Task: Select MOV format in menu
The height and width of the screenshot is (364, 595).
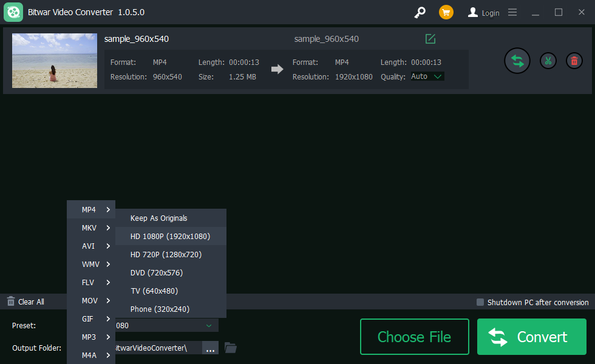Action: pyautogui.click(x=91, y=301)
